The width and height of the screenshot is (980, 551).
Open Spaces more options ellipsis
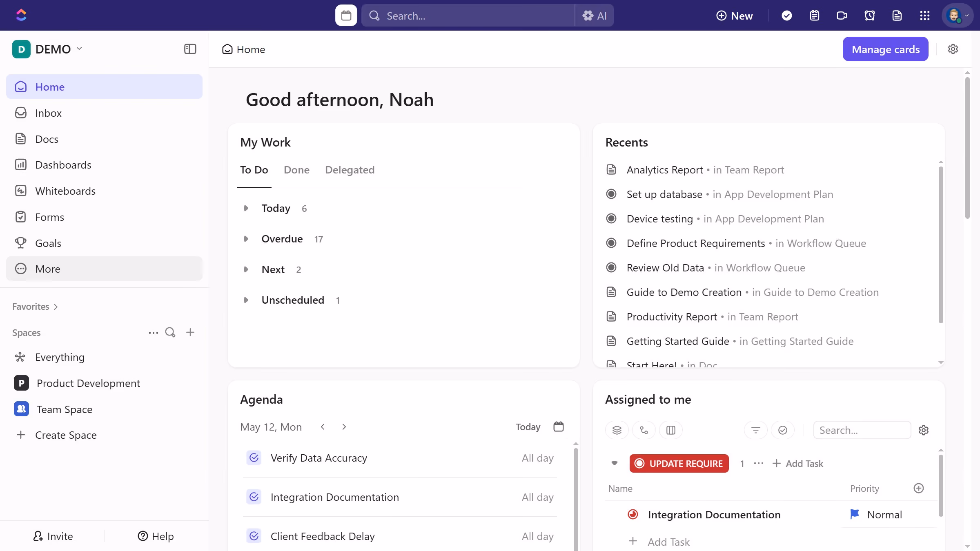(153, 333)
